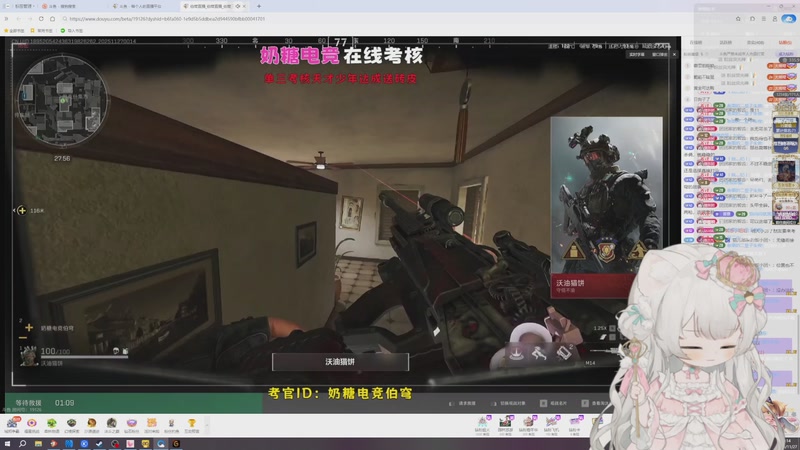The image size is (800, 450).
Task: Toggle 实时字幕 live captions on video
Action: click(636, 54)
